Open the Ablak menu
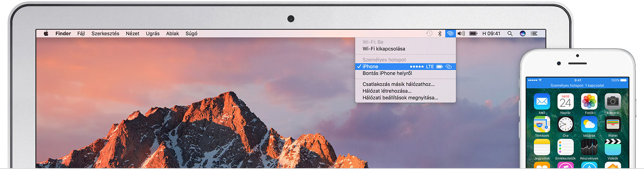The image size is (644, 169). 173,33
